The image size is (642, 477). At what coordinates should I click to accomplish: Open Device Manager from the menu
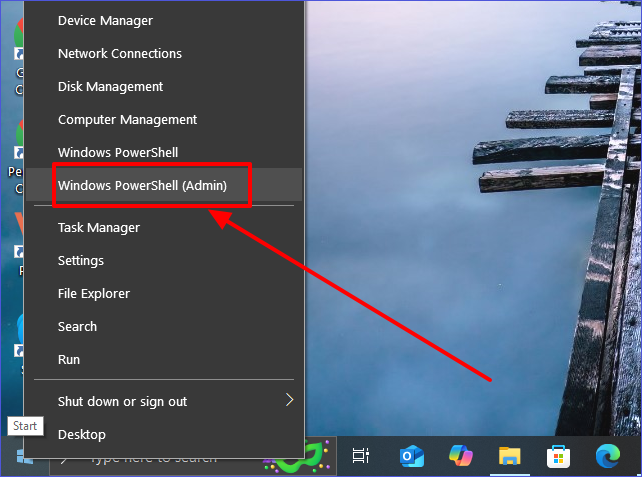pyautogui.click(x=164, y=20)
